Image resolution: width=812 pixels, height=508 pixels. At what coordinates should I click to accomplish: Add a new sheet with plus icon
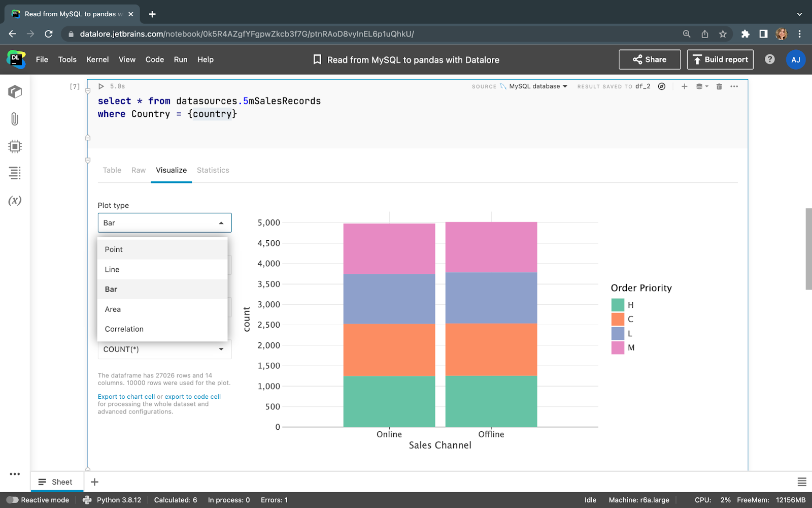coord(94,482)
